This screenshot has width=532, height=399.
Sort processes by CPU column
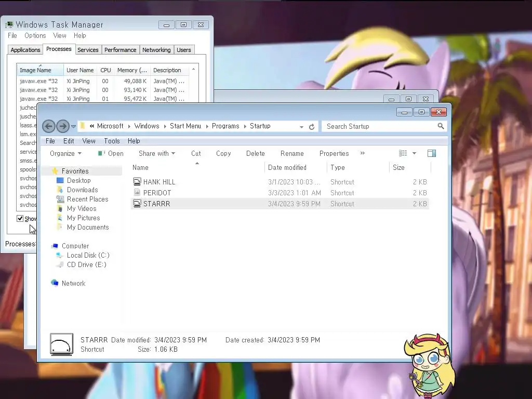105,70
